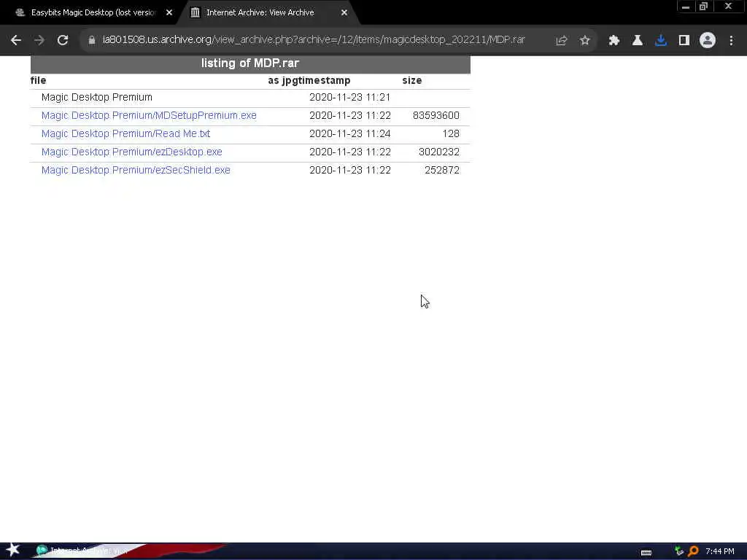Image resolution: width=747 pixels, height=560 pixels.
Task: Select the size value 252872
Action: [441, 170]
